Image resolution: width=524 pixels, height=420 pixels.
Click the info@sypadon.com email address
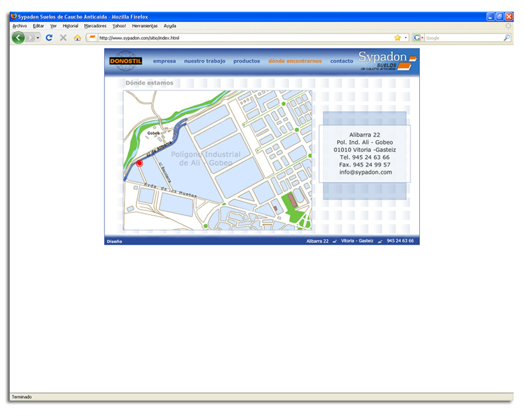click(366, 173)
